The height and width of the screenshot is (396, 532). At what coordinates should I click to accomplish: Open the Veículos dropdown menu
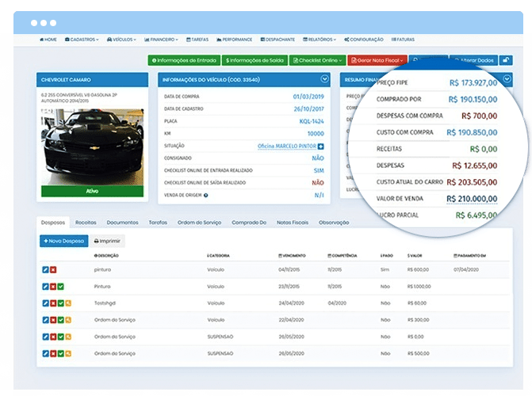[x=121, y=40]
